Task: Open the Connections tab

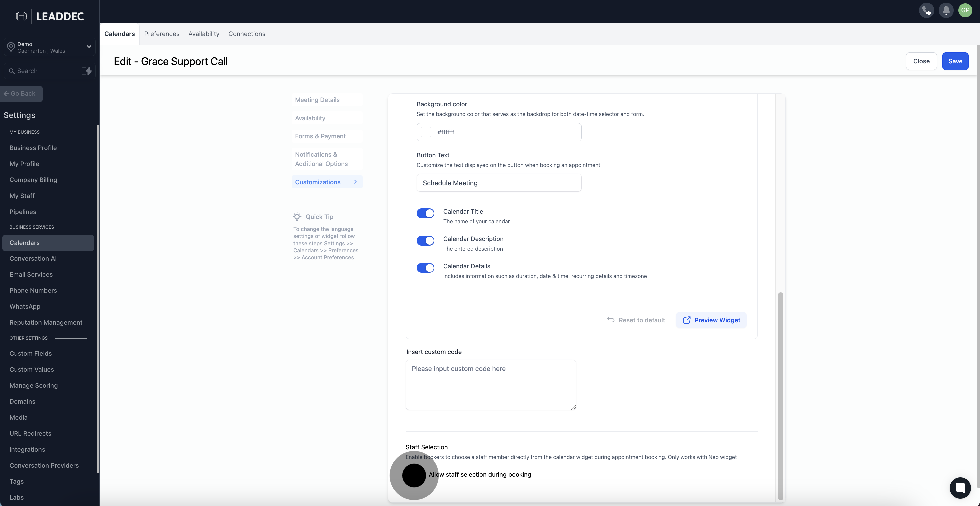Action: point(247,34)
